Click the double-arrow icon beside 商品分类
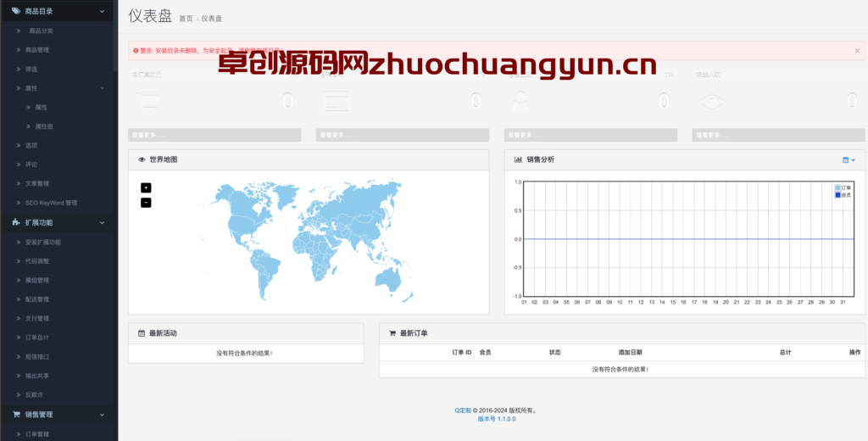The image size is (868, 441). point(19,31)
